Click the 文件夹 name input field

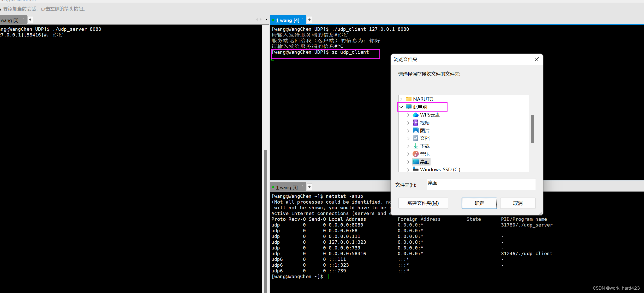tap(481, 184)
